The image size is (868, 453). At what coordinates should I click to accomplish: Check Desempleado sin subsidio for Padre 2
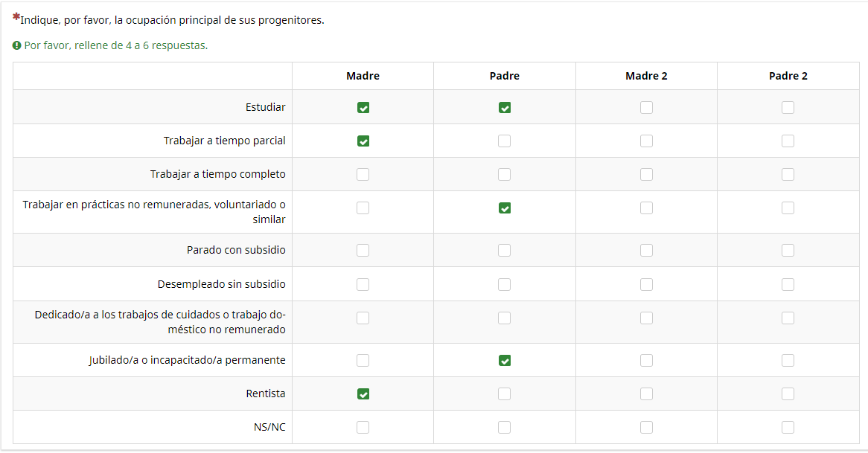(x=788, y=284)
